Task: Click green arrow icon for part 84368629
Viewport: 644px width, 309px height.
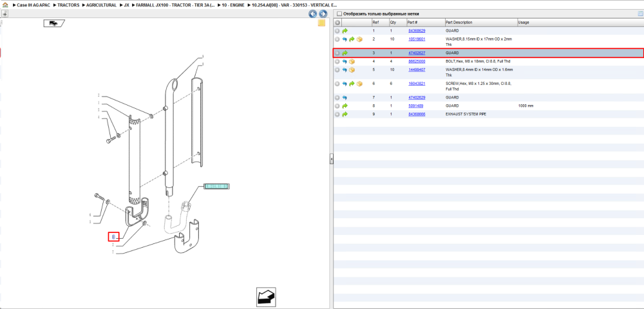Action: click(345, 31)
